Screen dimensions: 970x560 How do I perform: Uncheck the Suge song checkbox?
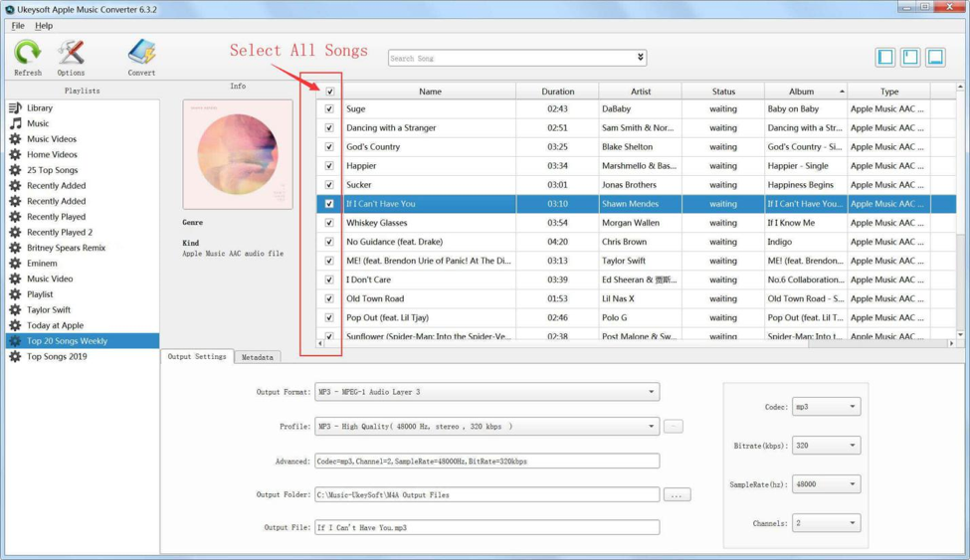[x=329, y=108]
